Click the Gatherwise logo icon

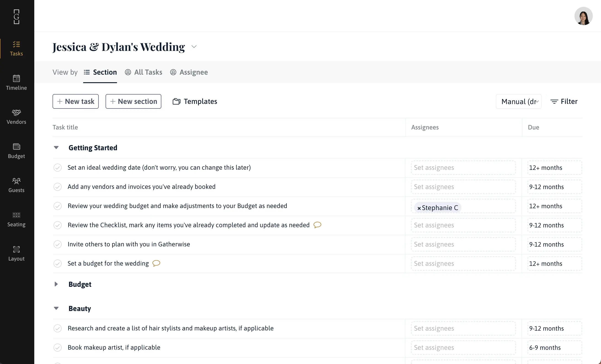point(16,17)
